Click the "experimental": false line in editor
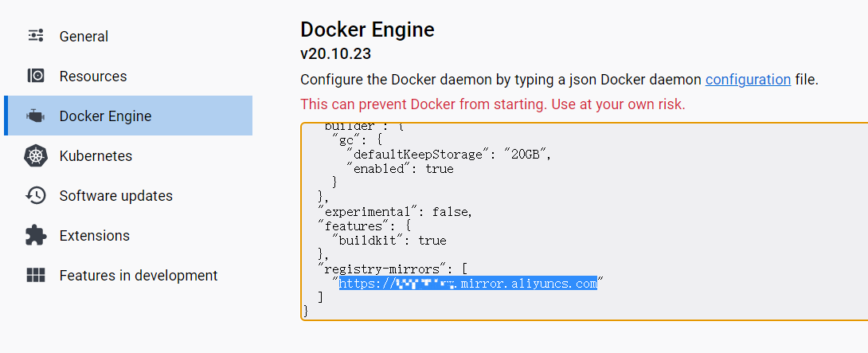Screen dimensions: 868x353 [x=395, y=211]
